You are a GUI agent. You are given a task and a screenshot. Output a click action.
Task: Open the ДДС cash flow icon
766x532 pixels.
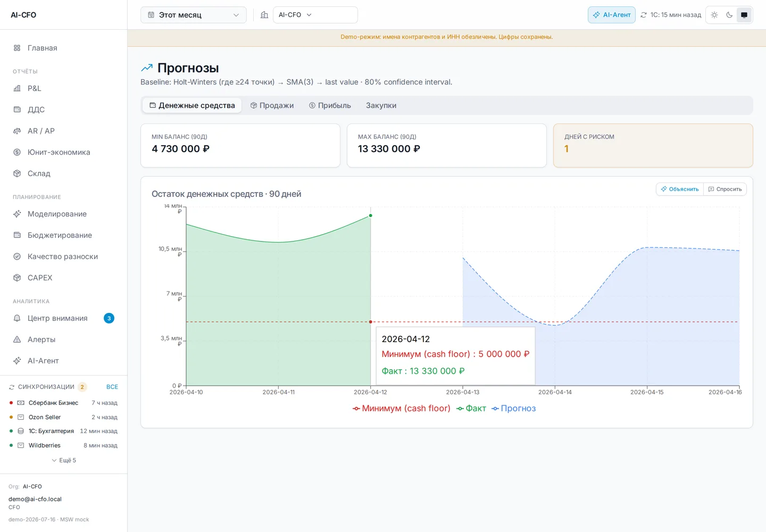[x=17, y=110]
